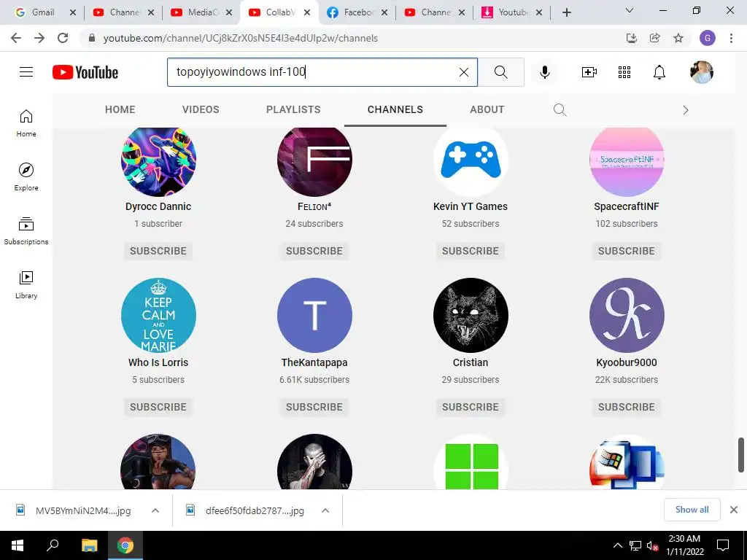747x560 pixels.
Task: Open the channel PLAYLISTS tab
Action: pyautogui.click(x=293, y=109)
